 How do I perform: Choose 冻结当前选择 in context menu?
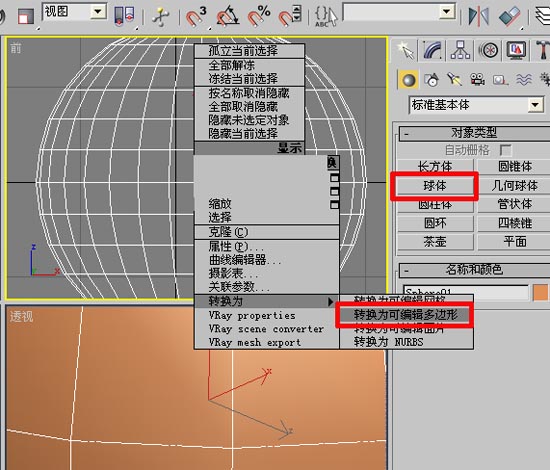pyautogui.click(x=249, y=79)
